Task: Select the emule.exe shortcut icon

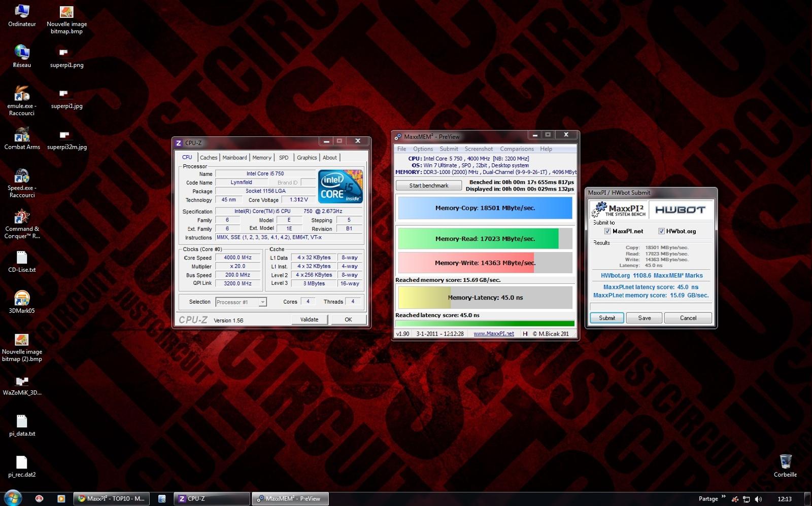Action: coord(22,93)
